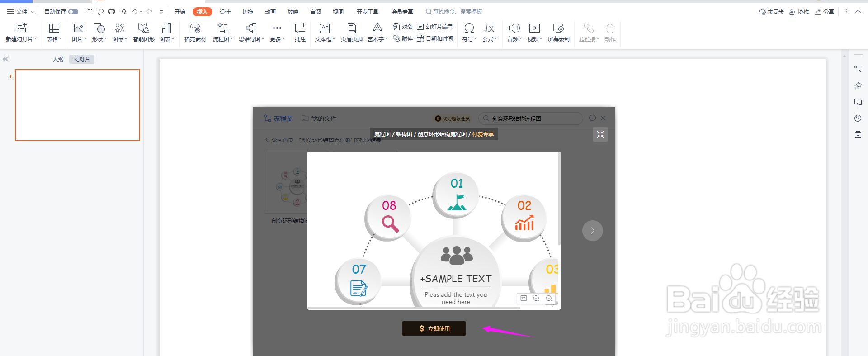The height and width of the screenshot is (356, 868).
Task: Go to next template with right arrow
Action: tap(592, 231)
